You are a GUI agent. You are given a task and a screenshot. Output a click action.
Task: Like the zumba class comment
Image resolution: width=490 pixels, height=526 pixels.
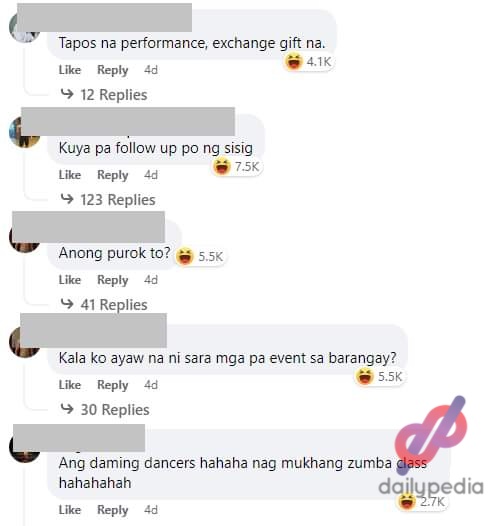70,510
